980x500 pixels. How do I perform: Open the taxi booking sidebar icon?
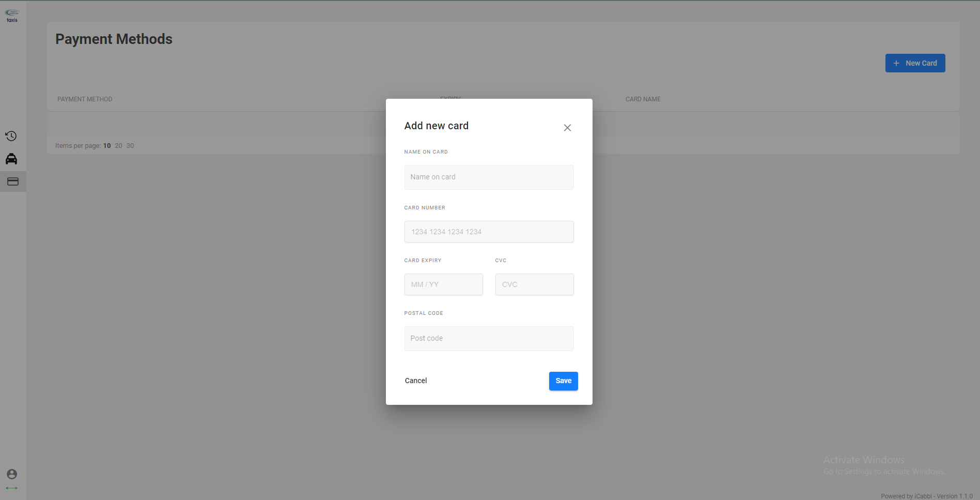click(11, 159)
